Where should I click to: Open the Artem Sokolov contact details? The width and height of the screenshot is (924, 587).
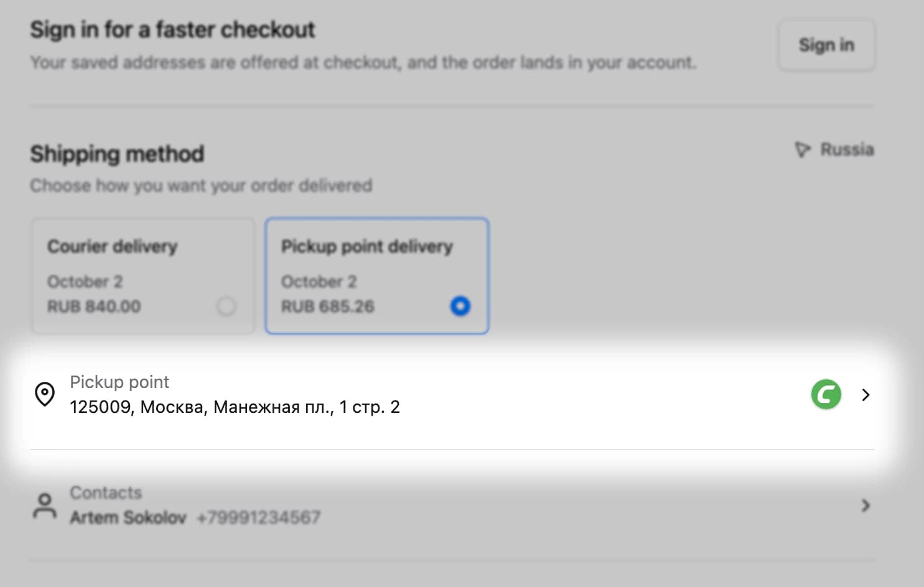[x=452, y=506]
